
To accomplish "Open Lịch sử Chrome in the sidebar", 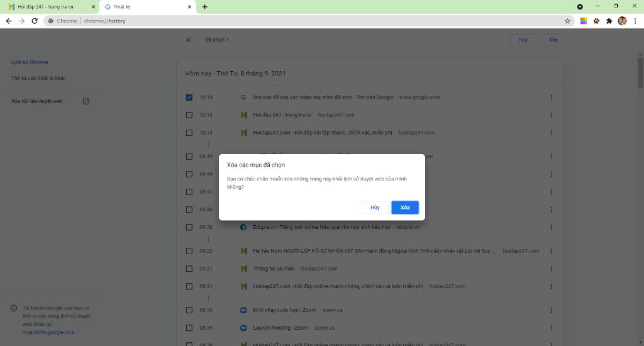I will click(x=30, y=62).
